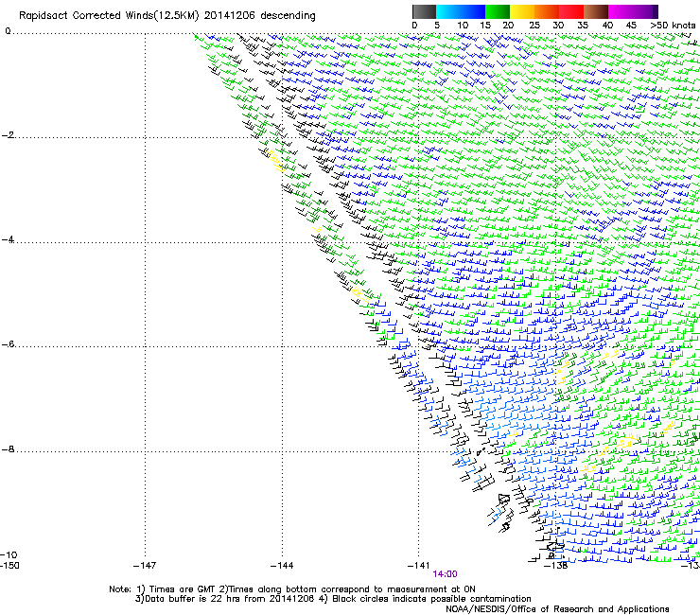Click the -6 latitude axis label

pos(8,344)
